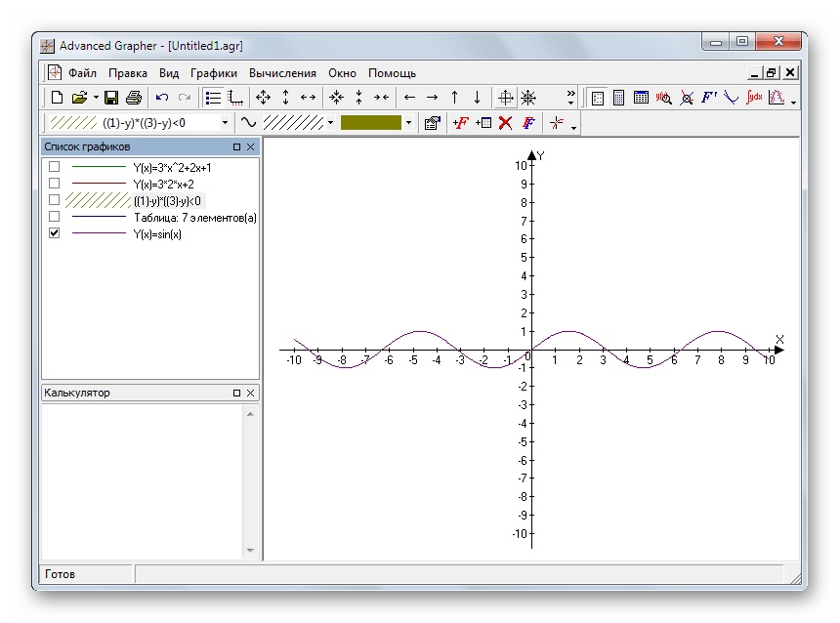Undo the last action
This screenshot has width=840, height=623.
(162, 98)
